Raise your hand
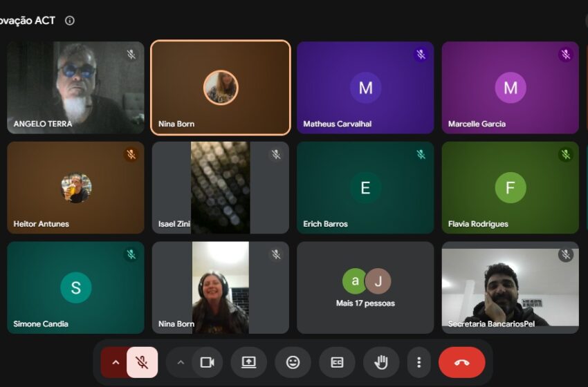The height and width of the screenshot is (387, 588). 381,362
